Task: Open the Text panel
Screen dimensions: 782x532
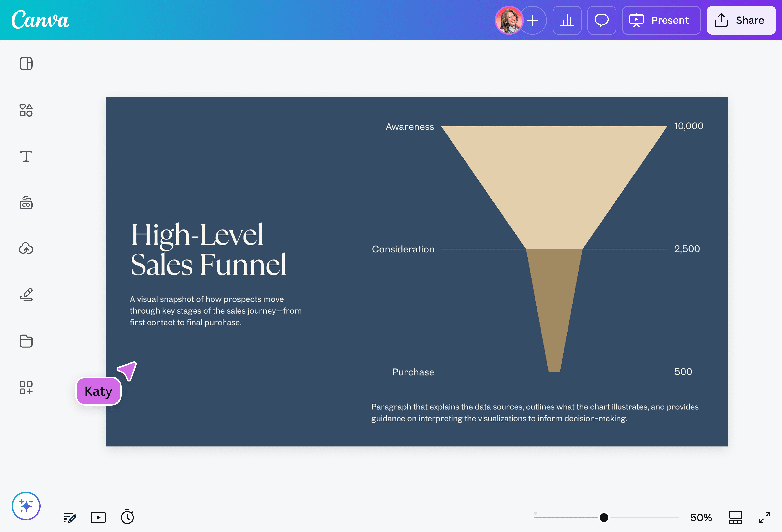Action: click(x=26, y=156)
